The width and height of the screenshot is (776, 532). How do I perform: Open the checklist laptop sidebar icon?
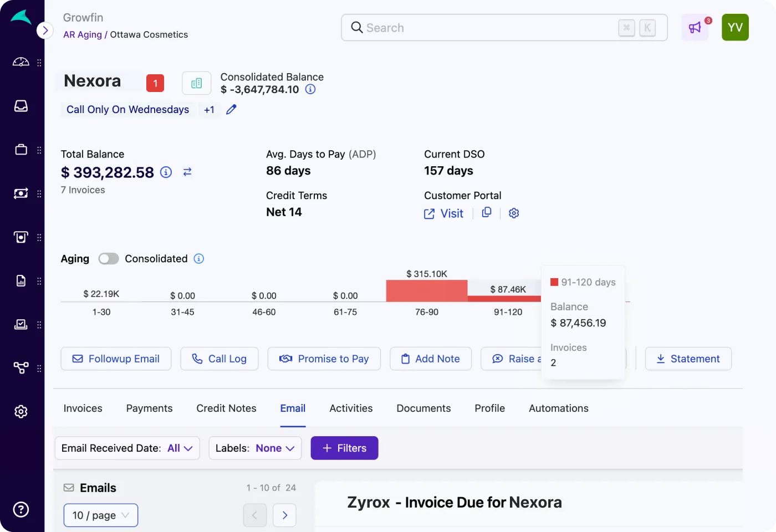(21, 324)
